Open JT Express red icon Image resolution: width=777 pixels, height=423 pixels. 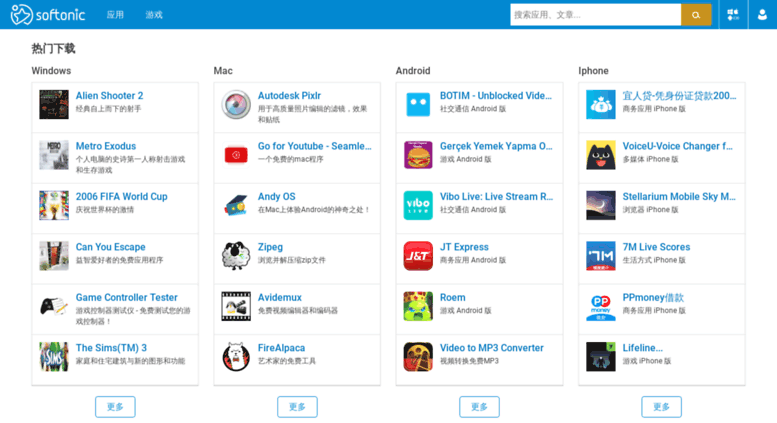click(418, 256)
